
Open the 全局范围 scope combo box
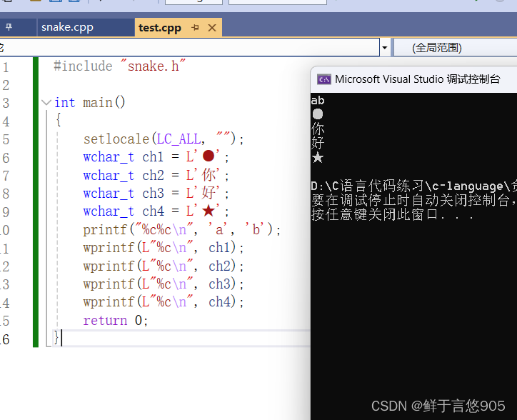[457, 48]
